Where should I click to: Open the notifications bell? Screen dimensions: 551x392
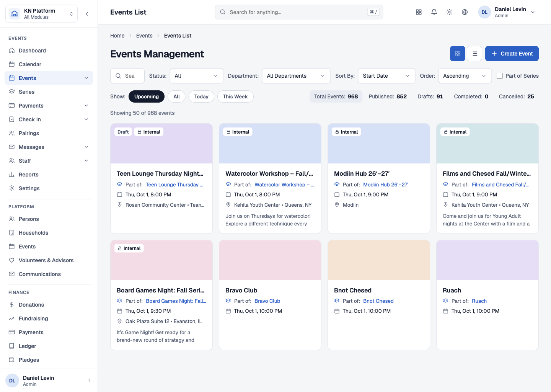pos(434,12)
